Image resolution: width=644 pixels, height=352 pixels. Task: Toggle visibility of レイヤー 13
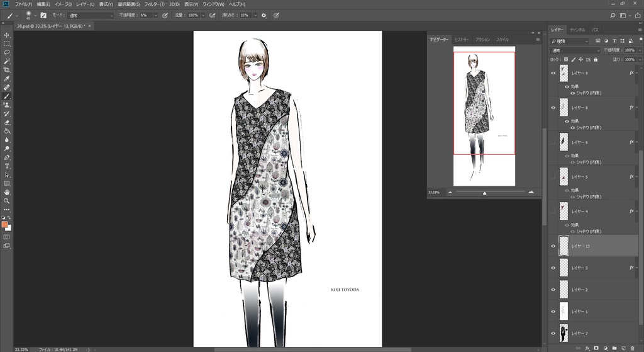coord(553,246)
